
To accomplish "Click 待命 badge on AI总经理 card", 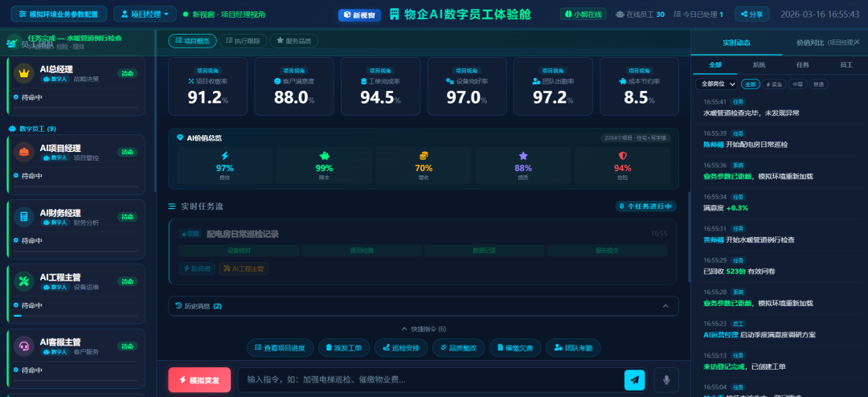I will pyautogui.click(x=127, y=73).
